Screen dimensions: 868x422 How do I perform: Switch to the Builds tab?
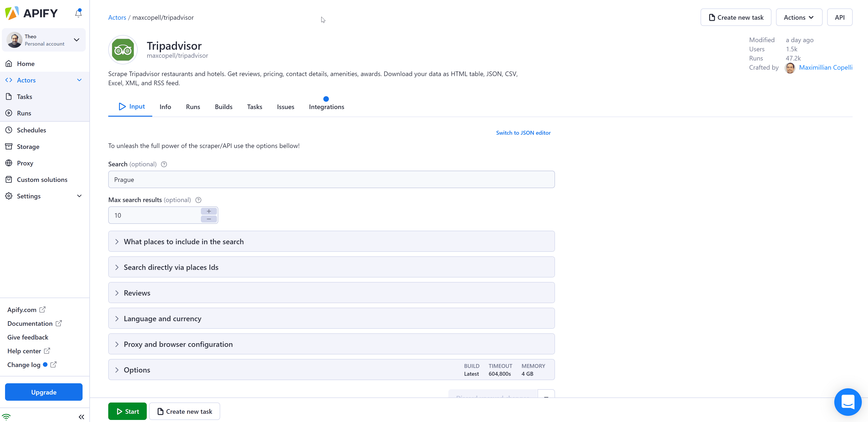[223, 107]
